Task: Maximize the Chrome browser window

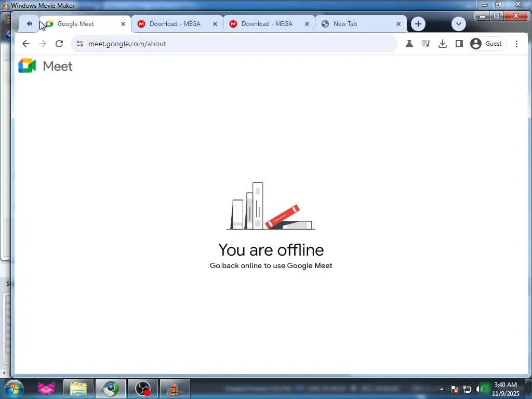Action: 497,16
